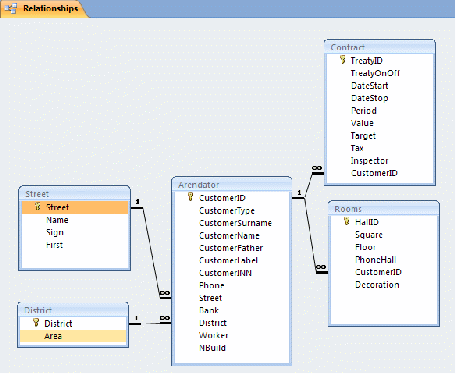Click the key icon beside District field
Screen dimensions: 456x374
pos(36,323)
